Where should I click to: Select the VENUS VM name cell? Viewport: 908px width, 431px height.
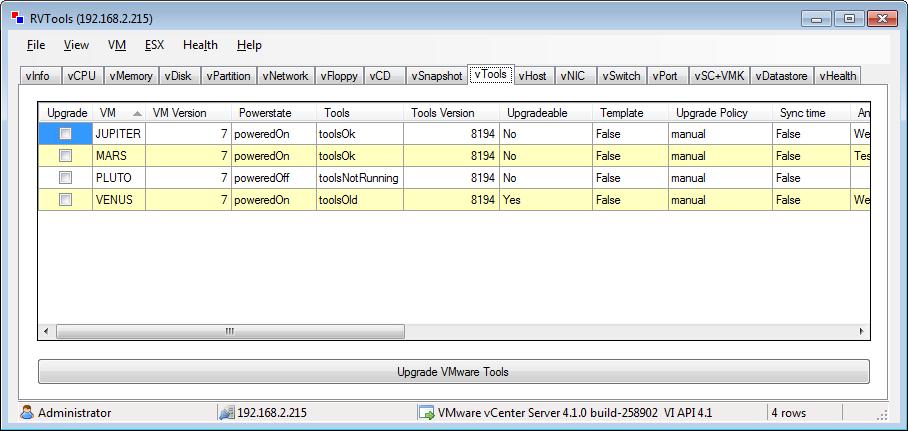[119, 200]
